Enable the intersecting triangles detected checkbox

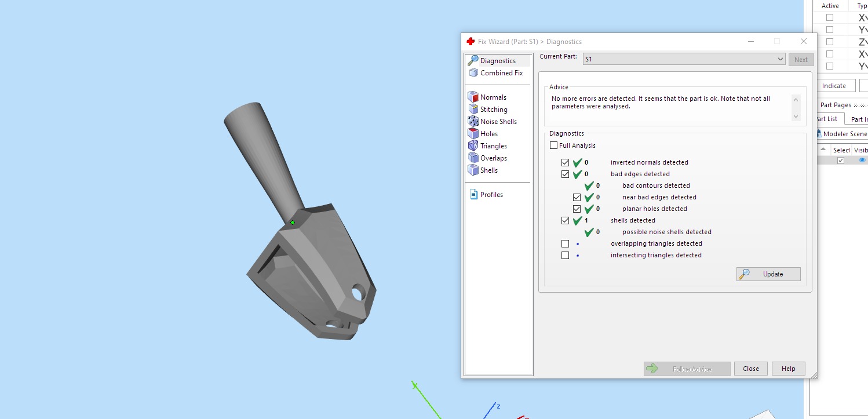tap(566, 255)
